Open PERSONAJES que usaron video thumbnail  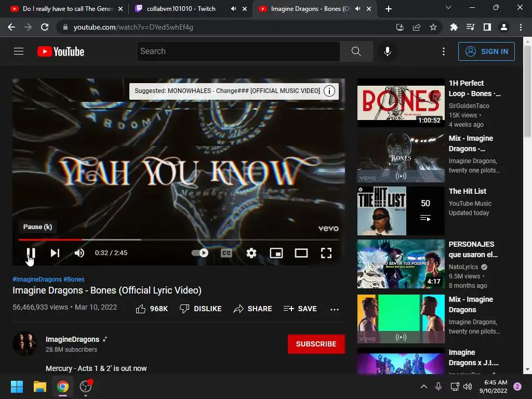point(401,264)
